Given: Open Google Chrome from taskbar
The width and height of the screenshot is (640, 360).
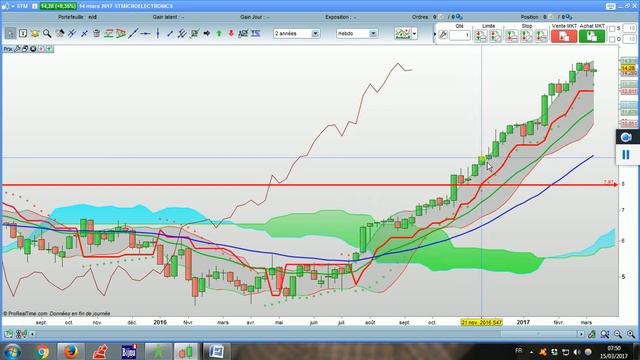Looking at the screenshot, I should 42,352.
